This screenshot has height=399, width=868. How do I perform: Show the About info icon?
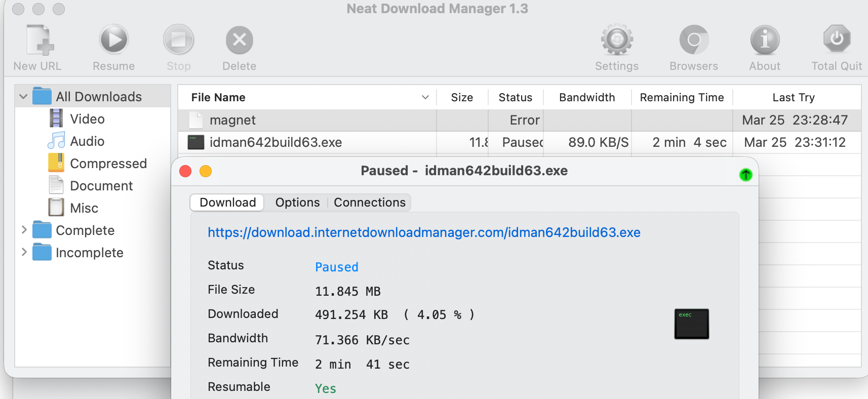point(765,39)
